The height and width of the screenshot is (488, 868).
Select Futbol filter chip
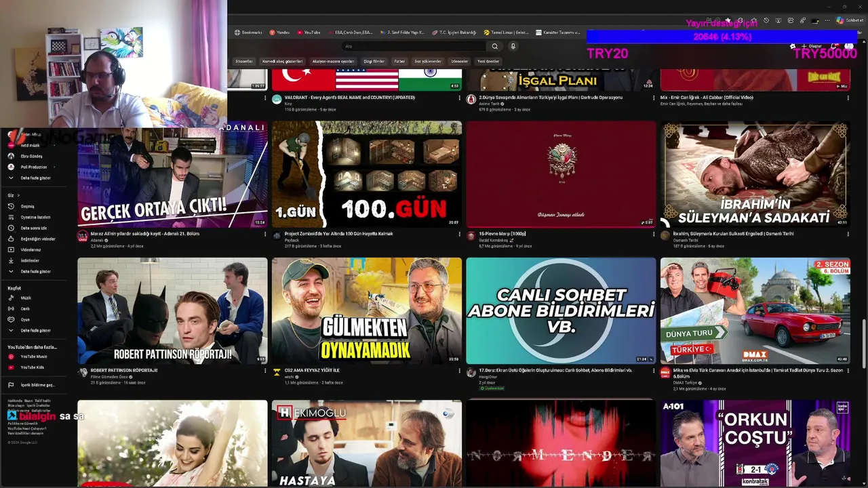tap(399, 61)
